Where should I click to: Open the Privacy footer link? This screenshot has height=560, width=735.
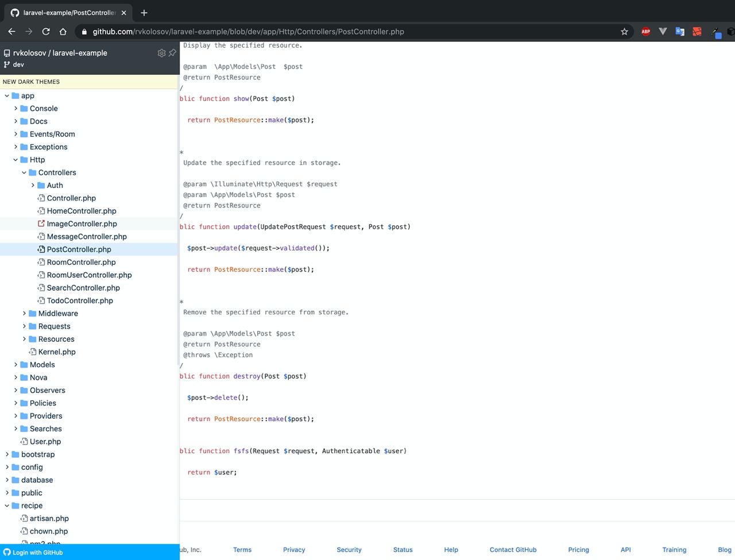[x=294, y=550]
